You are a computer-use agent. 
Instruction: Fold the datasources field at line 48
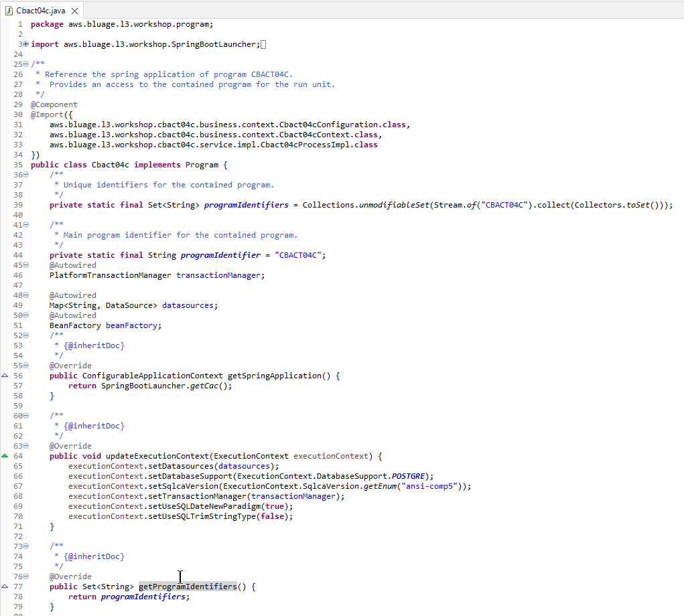click(x=25, y=295)
